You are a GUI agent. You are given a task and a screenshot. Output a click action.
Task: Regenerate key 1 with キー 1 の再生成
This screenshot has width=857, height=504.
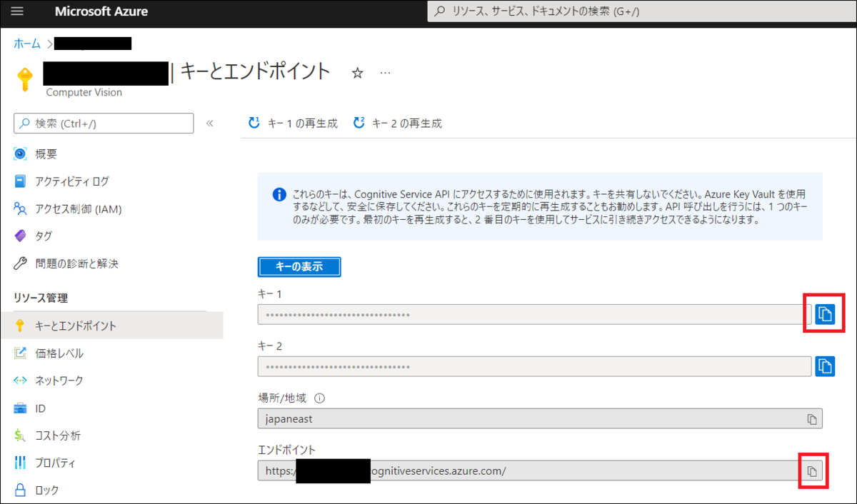(x=293, y=124)
